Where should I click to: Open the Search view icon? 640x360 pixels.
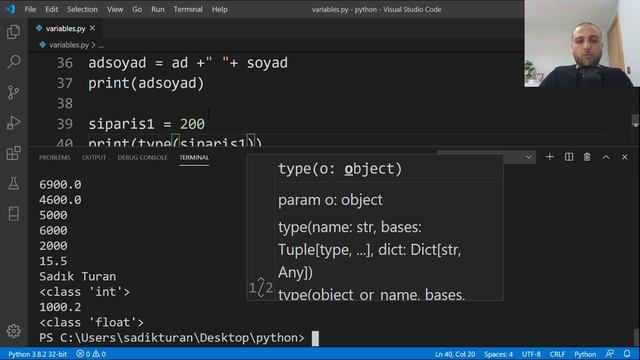[x=13, y=62]
